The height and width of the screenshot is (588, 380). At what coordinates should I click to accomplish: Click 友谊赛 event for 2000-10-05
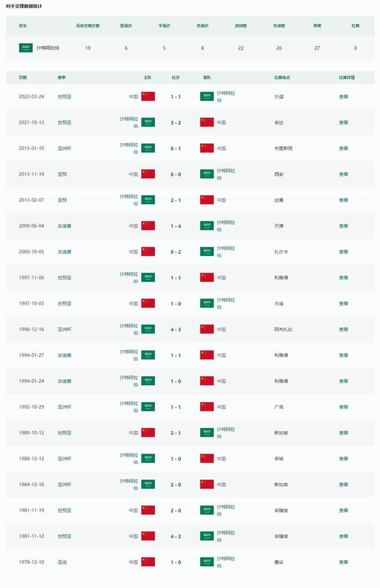point(64,252)
